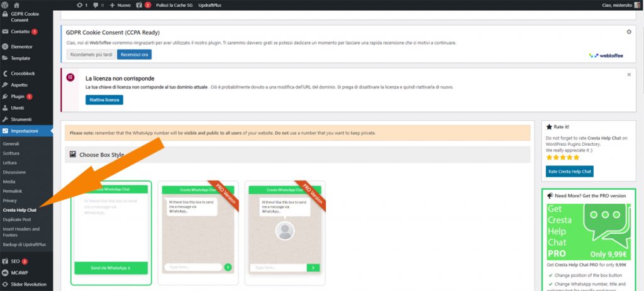
Task: Click the Plugin plug icon
Action: (5, 96)
